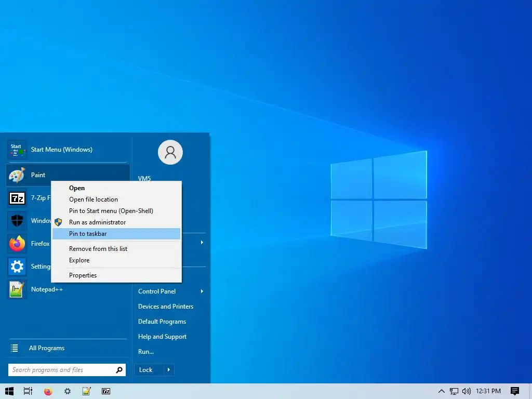Click the search magnifier icon
This screenshot has height=399, width=532.
pyautogui.click(x=119, y=370)
